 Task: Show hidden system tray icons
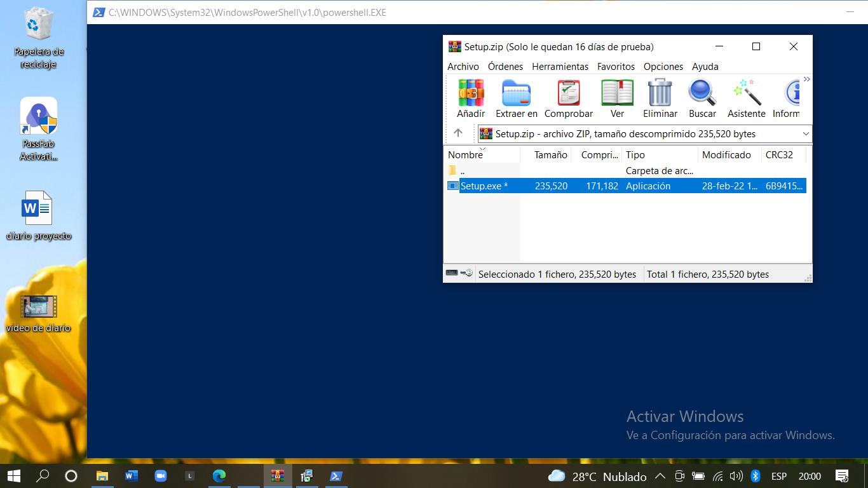click(660, 476)
